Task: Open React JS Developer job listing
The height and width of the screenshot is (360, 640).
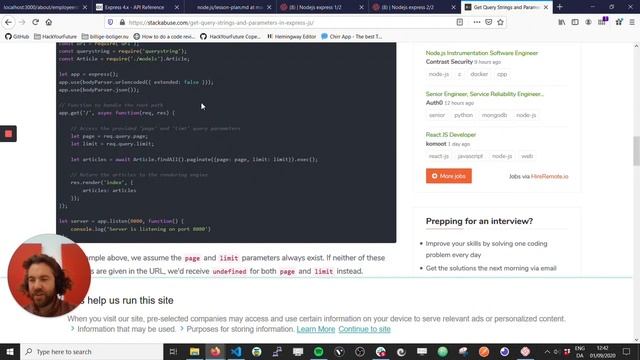Action: click(x=451, y=135)
